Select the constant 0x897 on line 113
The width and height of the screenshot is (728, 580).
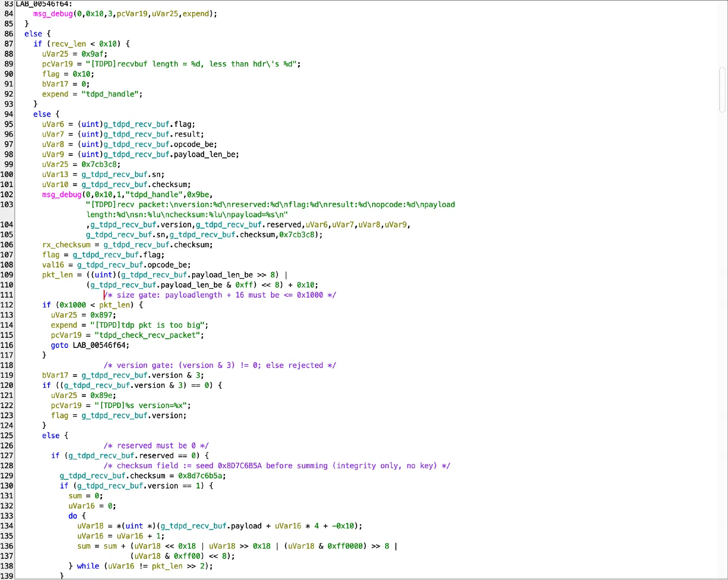click(101, 315)
